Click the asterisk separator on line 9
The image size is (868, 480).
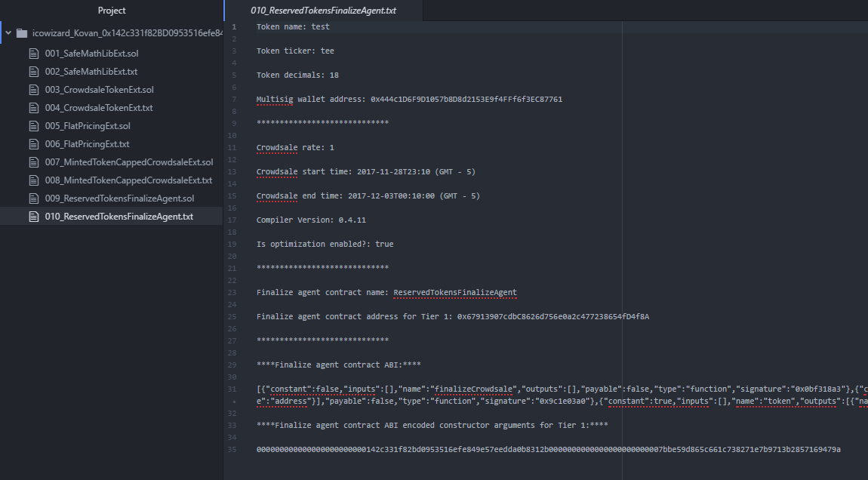tap(322, 123)
